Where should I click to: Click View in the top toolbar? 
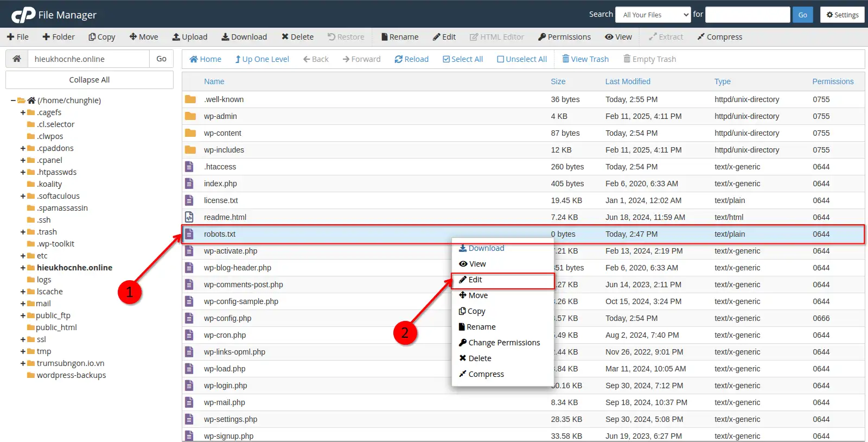[x=618, y=37]
